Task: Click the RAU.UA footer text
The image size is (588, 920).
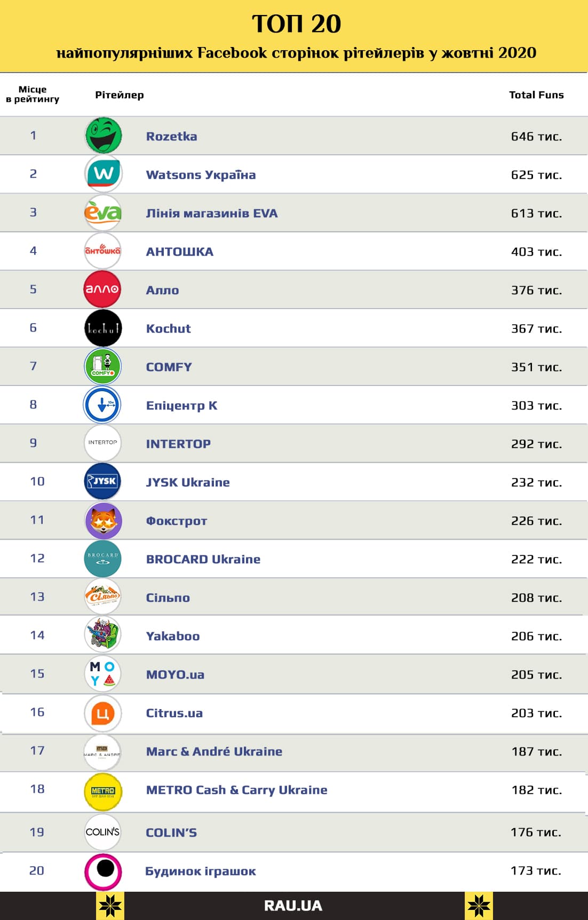Action: 293,906
